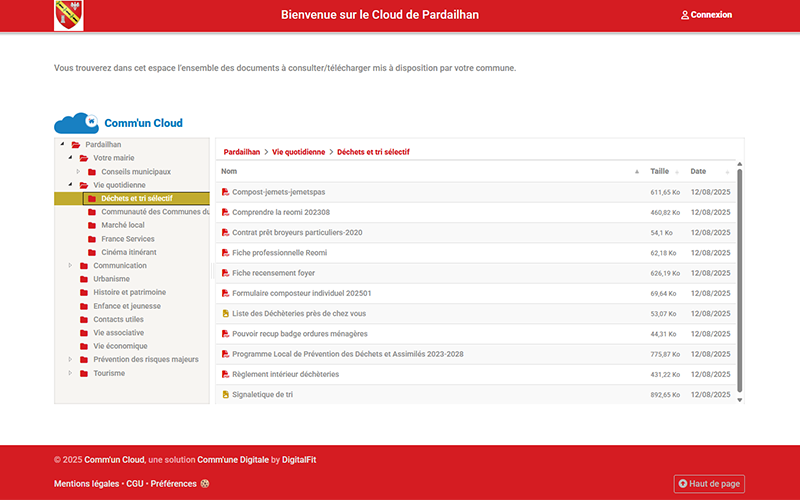Open file Liste des Déchèteries près de chez vous
Viewport: 800px width, 500px height.
pyautogui.click(x=299, y=313)
